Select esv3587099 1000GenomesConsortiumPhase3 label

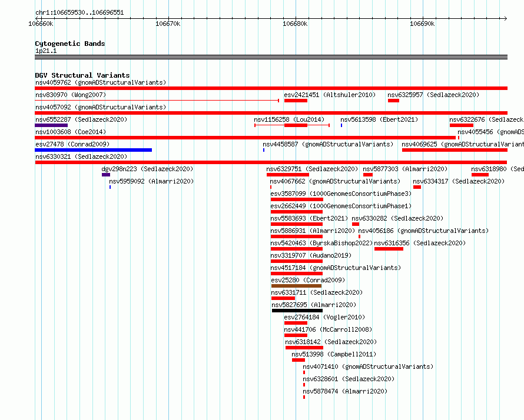coord(341,194)
